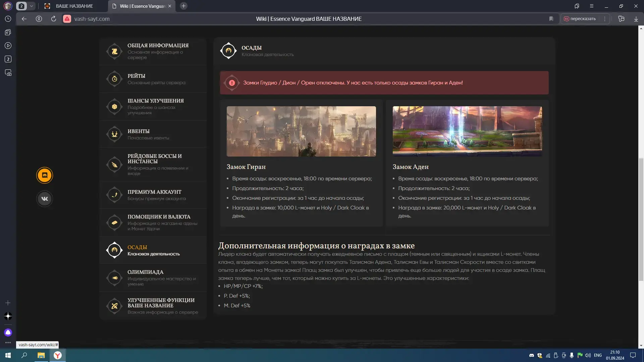
Task: Switch the ENG keyboard language indicator
Action: pyautogui.click(x=598, y=355)
